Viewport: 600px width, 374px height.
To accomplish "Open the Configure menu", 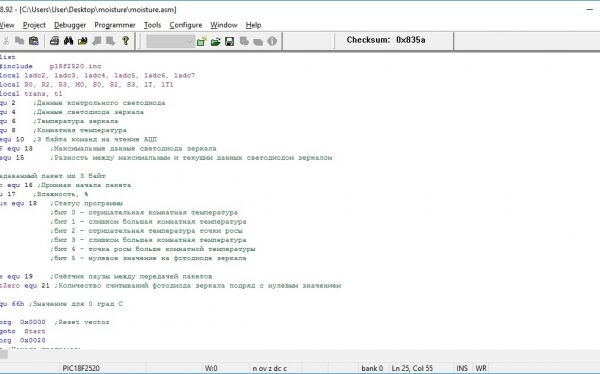I will tap(186, 25).
